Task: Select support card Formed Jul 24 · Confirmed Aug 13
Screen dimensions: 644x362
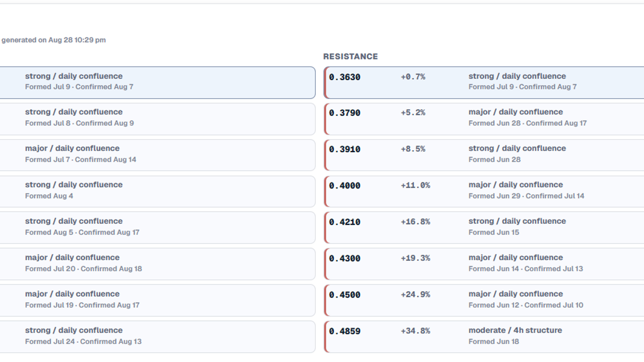Action: [158, 337]
